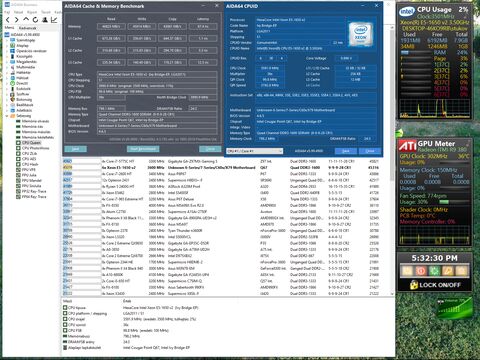Click the DirectX green icon in tree
This screenshot has width=480, height=360.
pyautogui.click(x=13, y=83)
